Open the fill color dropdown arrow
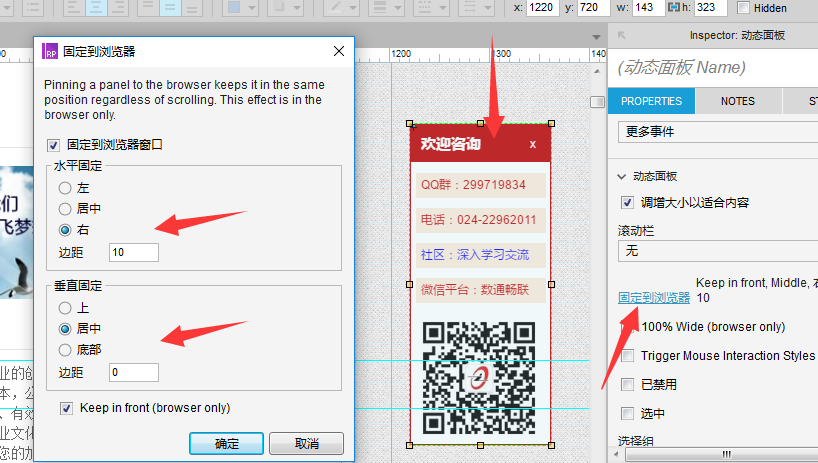The image size is (818, 463). (x=252, y=8)
